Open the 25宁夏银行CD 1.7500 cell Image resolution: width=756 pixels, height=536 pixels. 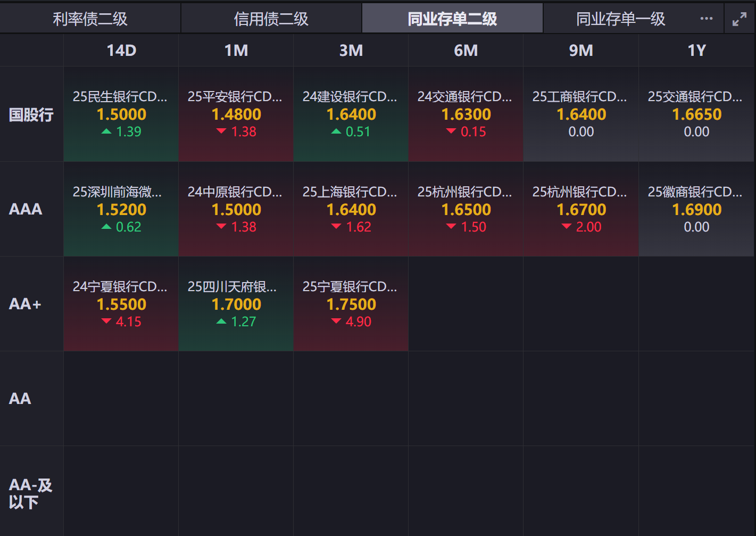pos(351,304)
